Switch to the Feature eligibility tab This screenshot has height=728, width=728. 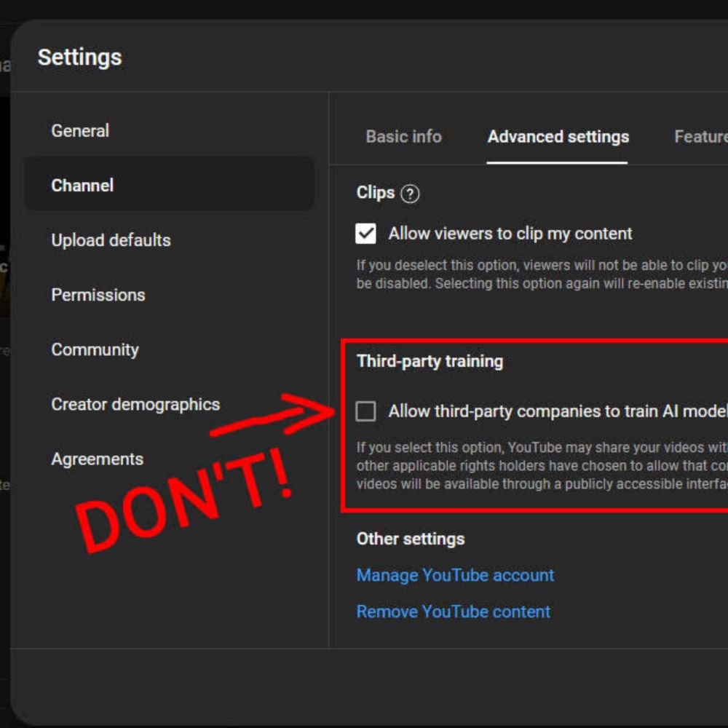coord(700,137)
